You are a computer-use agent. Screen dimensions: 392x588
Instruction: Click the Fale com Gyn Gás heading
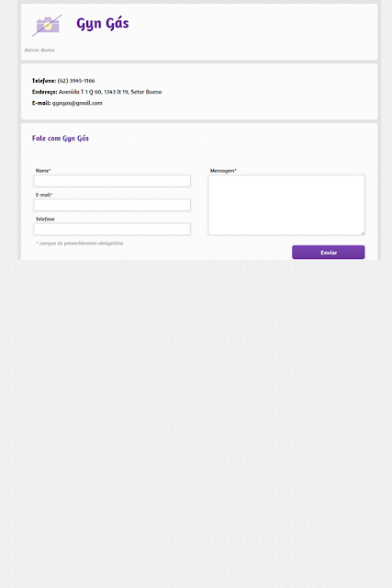point(61,139)
